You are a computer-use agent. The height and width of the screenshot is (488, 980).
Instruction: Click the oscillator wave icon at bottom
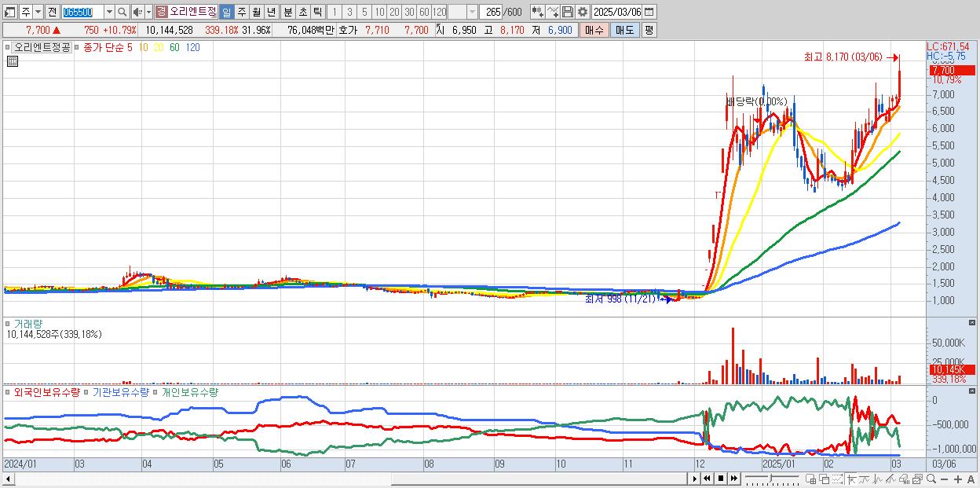click(x=878, y=479)
